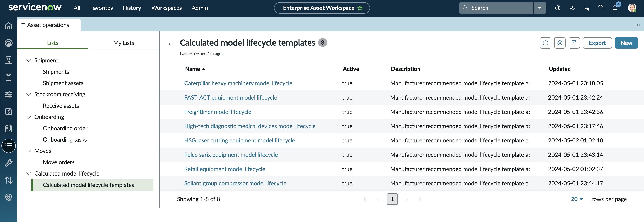Open the clipboard icon in left sidebar
This screenshot has height=222, width=644.
9,77
